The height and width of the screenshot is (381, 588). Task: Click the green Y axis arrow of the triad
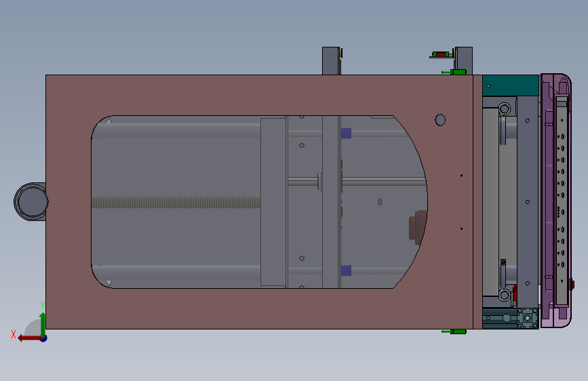pos(43,324)
